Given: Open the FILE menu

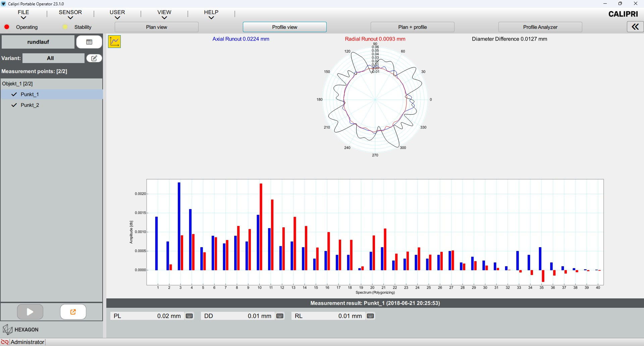Looking at the screenshot, I should 23,14.
